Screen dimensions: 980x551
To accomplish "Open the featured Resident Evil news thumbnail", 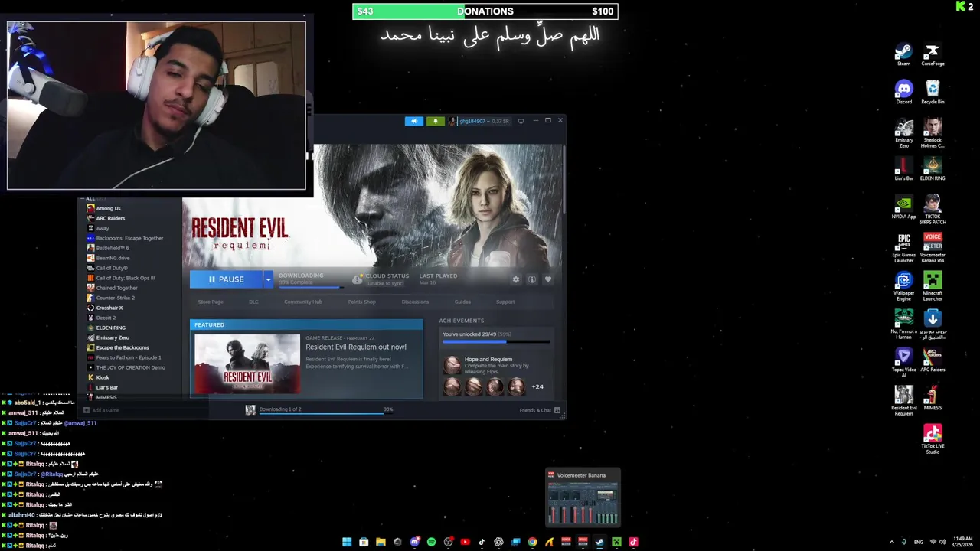I will pyautogui.click(x=247, y=364).
